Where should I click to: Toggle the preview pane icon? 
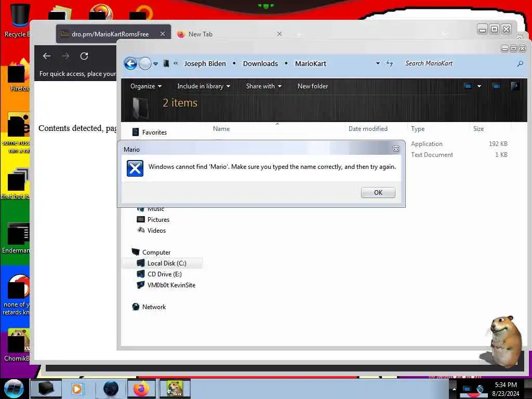point(496,86)
